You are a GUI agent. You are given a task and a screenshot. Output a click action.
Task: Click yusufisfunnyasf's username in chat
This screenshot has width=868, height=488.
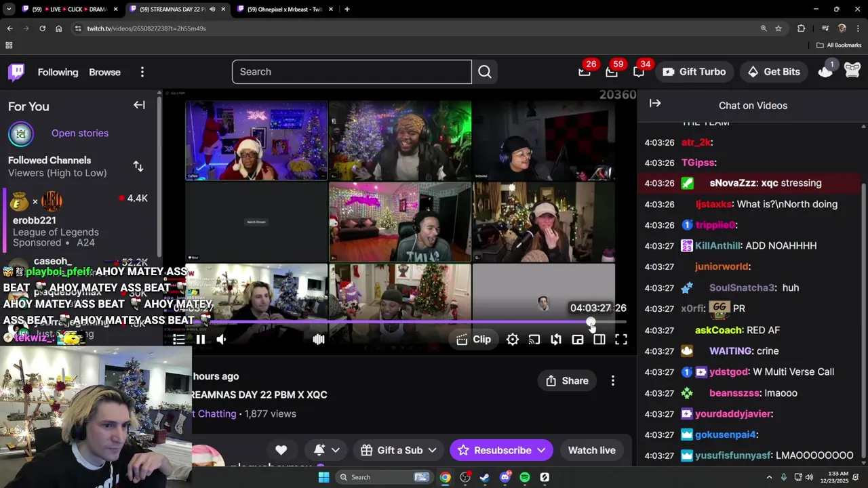(733, 455)
